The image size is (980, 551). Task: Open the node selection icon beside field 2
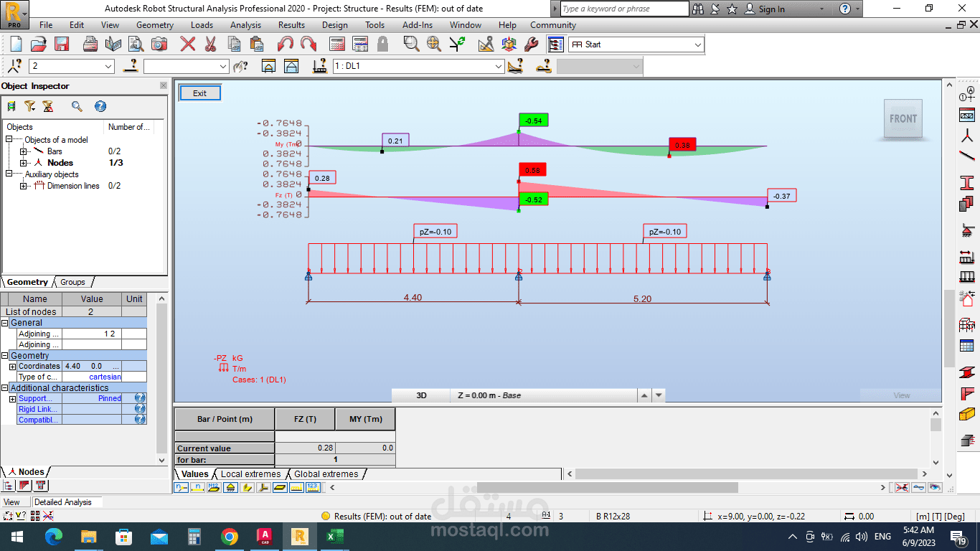click(15, 66)
